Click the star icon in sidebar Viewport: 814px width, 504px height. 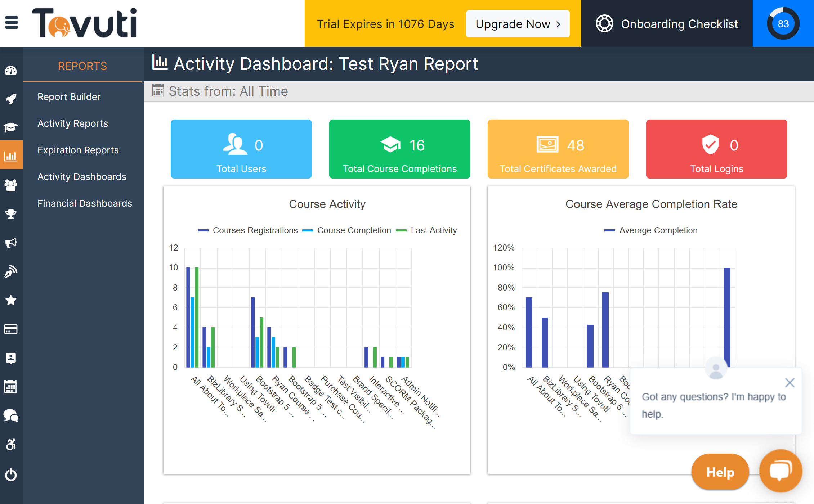coord(11,300)
